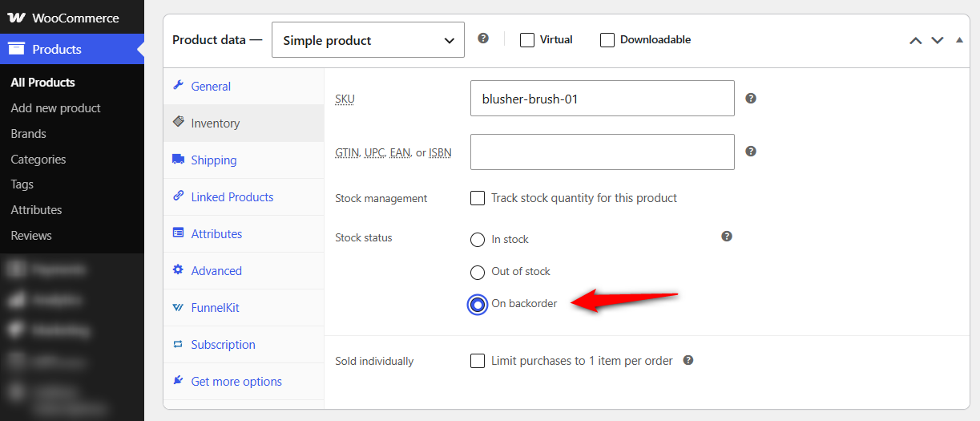Open the FunnelKit product data tab
Image resolution: width=980 pixels, height=421 pixels.
point(244,308)
